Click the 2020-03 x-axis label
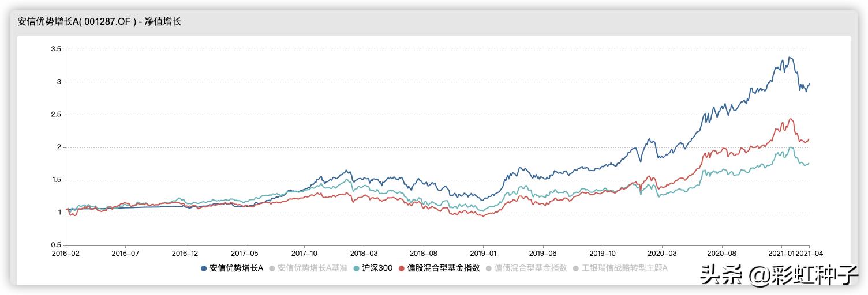Viewport: 868px width, 295px height. coord(662,253)
